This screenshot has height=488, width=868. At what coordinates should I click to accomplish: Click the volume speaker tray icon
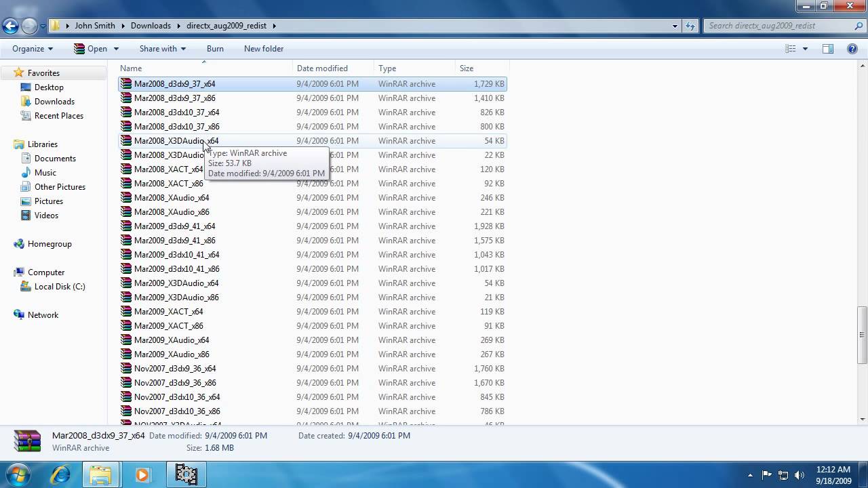(x=799, y=475)
